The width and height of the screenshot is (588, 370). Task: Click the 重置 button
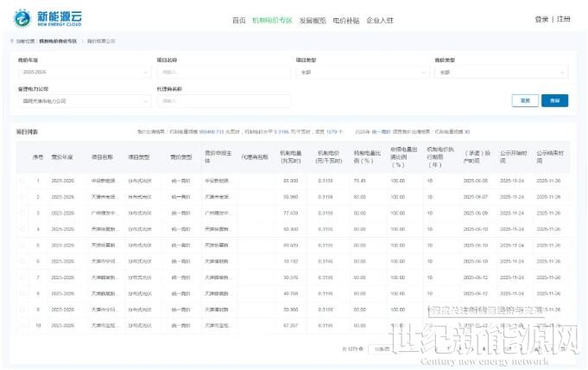(524, 100)
